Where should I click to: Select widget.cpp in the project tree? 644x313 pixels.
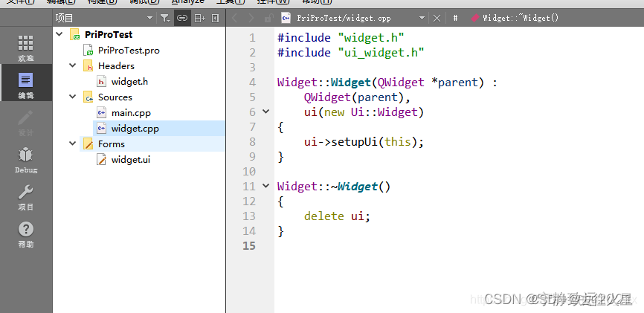pyautogui.click(x=135, y=129)
